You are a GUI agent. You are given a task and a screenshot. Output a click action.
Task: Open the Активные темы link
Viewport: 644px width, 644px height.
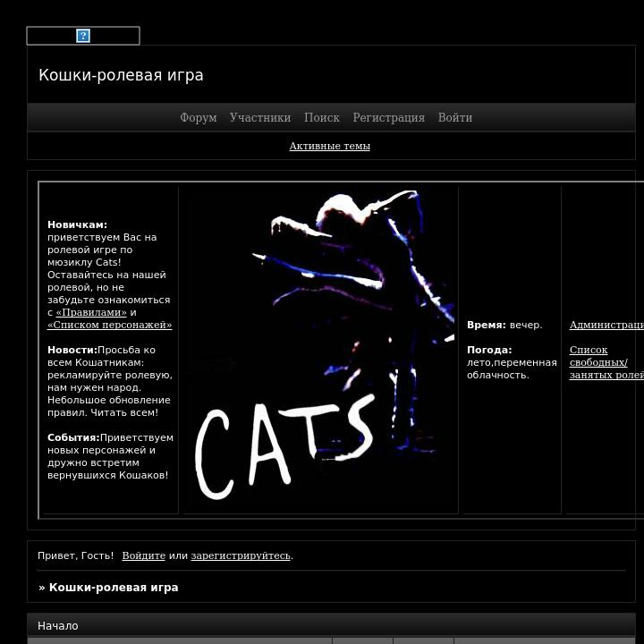[330, 146]
